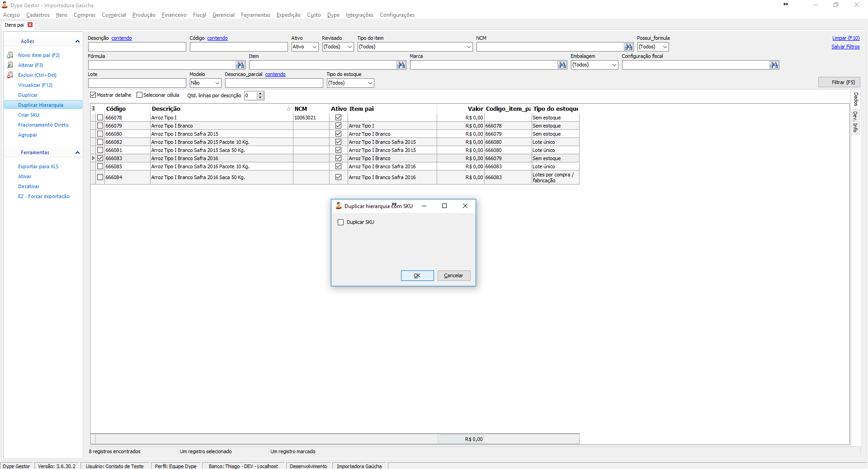Mark row 666084 selection checkbox

coord(100,177)
